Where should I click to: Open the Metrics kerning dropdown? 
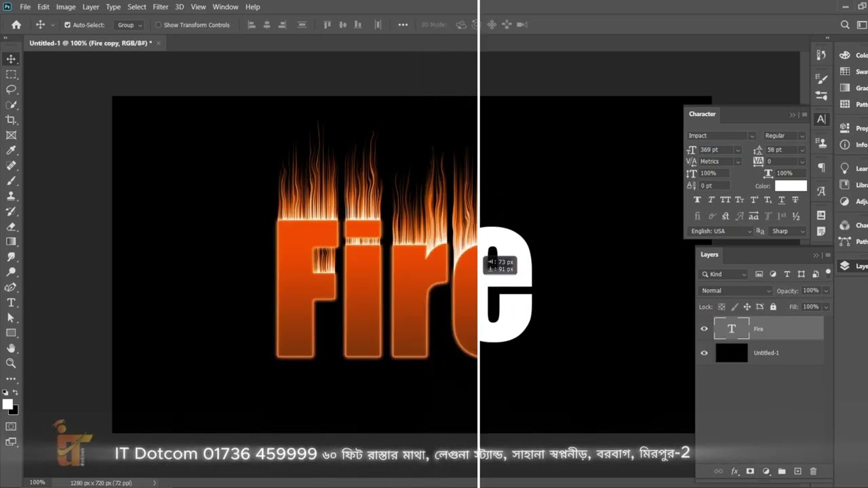[738, 161]
